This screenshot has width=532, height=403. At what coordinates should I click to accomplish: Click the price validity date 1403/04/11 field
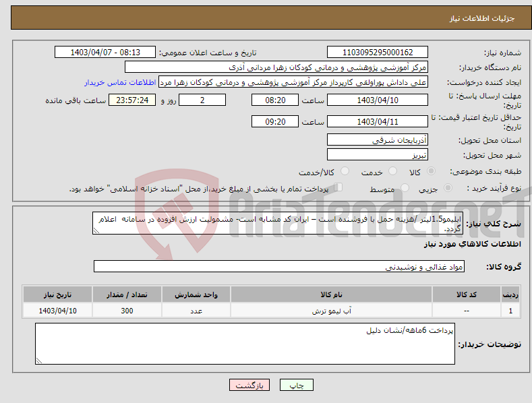pyautogui.click(x=378, y=121)
